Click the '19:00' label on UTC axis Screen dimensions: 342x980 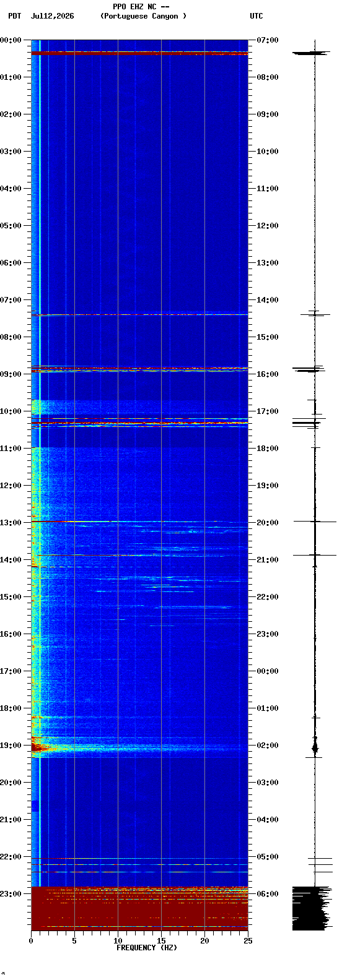(x=268, y=486)
